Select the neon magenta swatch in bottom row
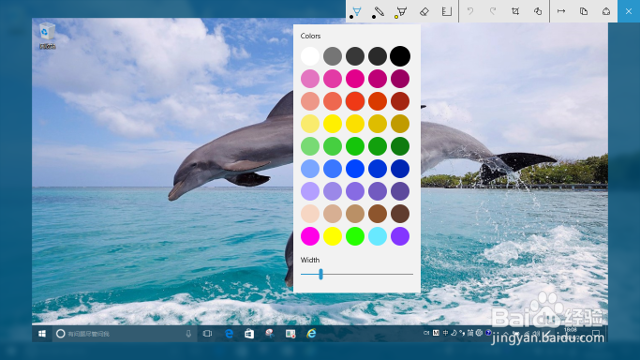This screenshot has height=360, width=640. click(x=310, y=236)
